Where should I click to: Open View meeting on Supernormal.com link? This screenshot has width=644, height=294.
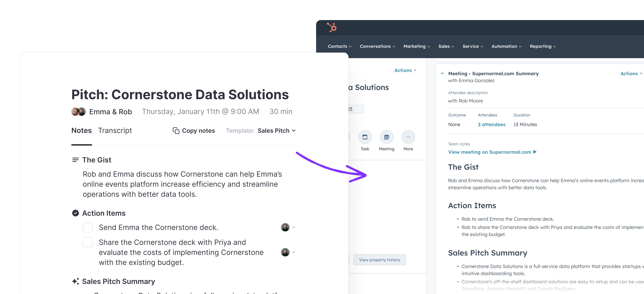click(492, 152)
